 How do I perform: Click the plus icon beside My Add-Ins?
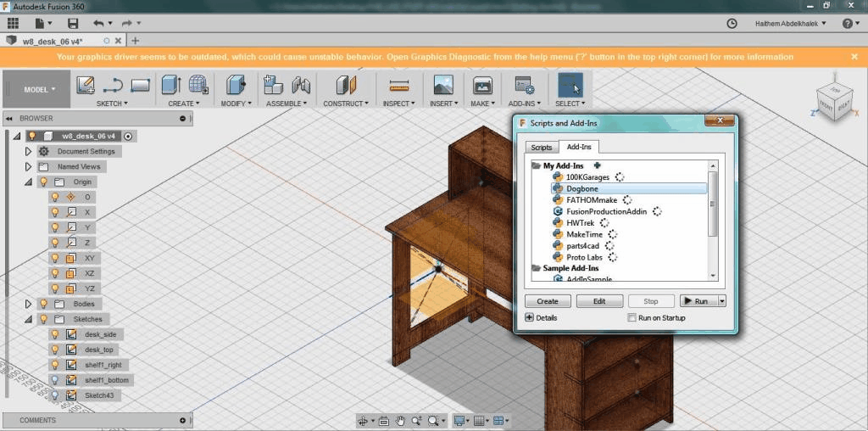tap(598, 165)
